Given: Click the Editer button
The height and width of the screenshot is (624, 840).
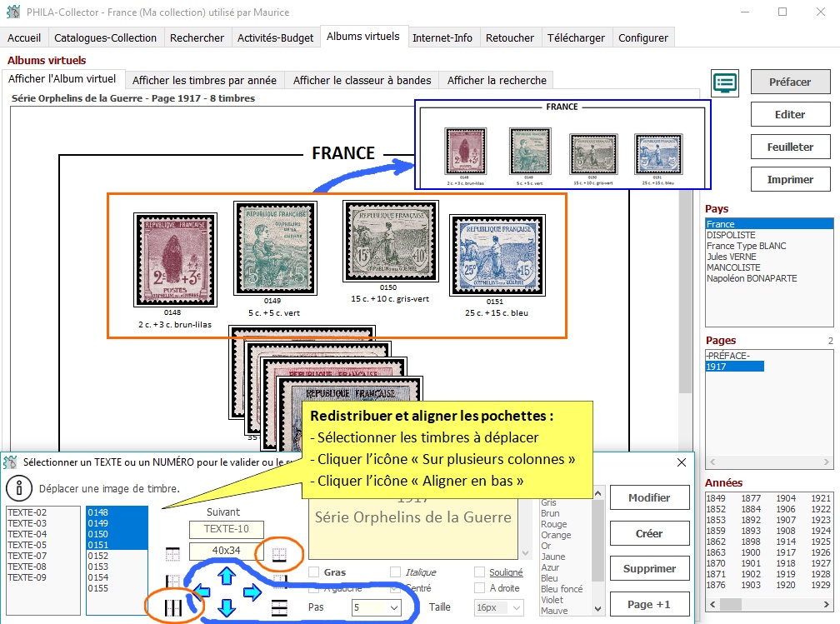Looking at the screenshot, I should click(790, 115).
